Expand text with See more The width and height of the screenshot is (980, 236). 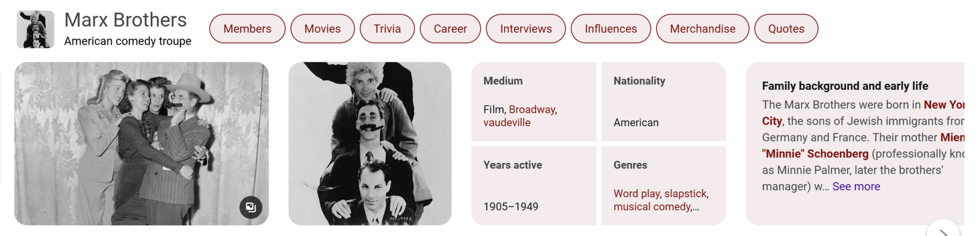pyautogui.click(x=856, y=186)
